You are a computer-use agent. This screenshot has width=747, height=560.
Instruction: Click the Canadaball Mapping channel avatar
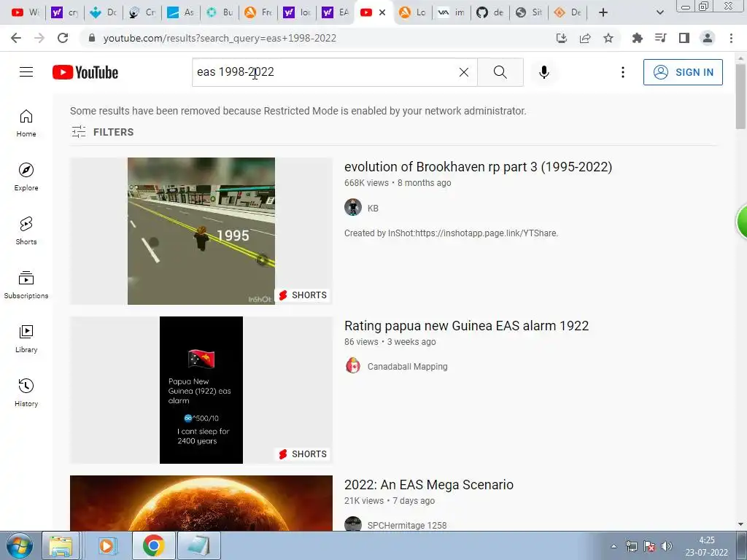[353, 366]
